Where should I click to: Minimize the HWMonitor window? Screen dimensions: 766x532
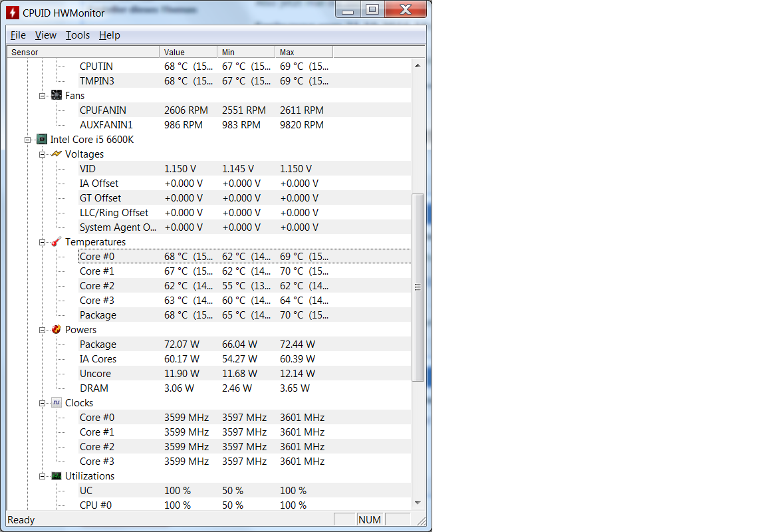tap(348, 9)
